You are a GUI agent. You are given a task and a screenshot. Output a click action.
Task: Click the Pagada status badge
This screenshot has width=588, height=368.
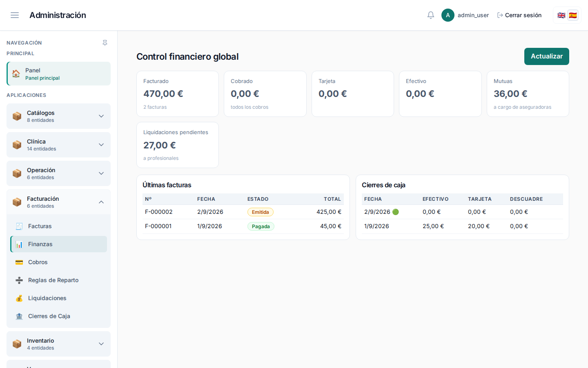[261, 226]
